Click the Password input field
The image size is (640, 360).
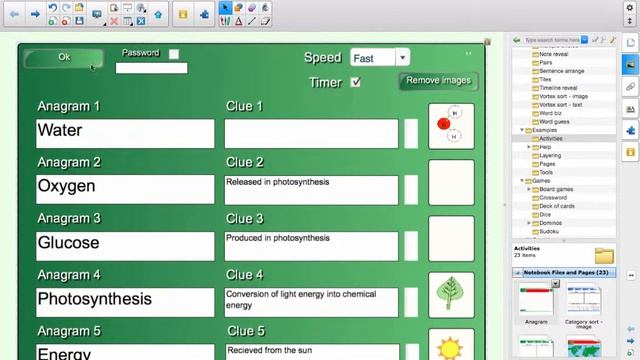(151, 68)
